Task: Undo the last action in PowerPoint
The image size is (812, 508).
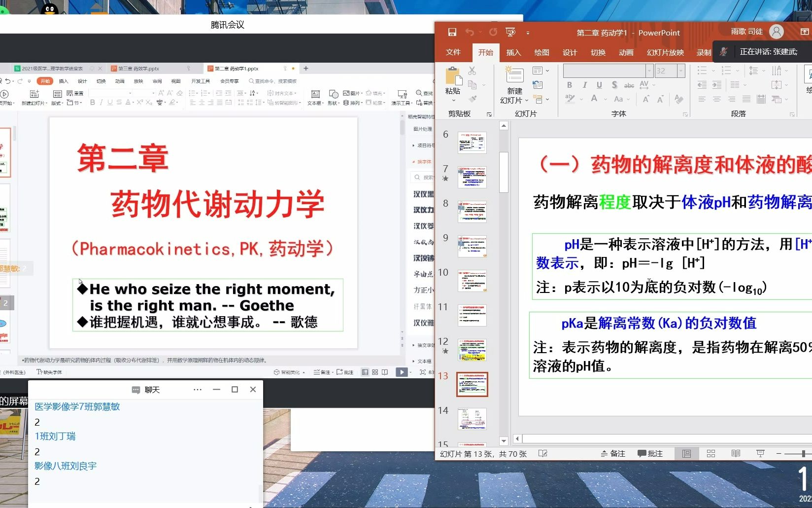Action: [470, 33]
